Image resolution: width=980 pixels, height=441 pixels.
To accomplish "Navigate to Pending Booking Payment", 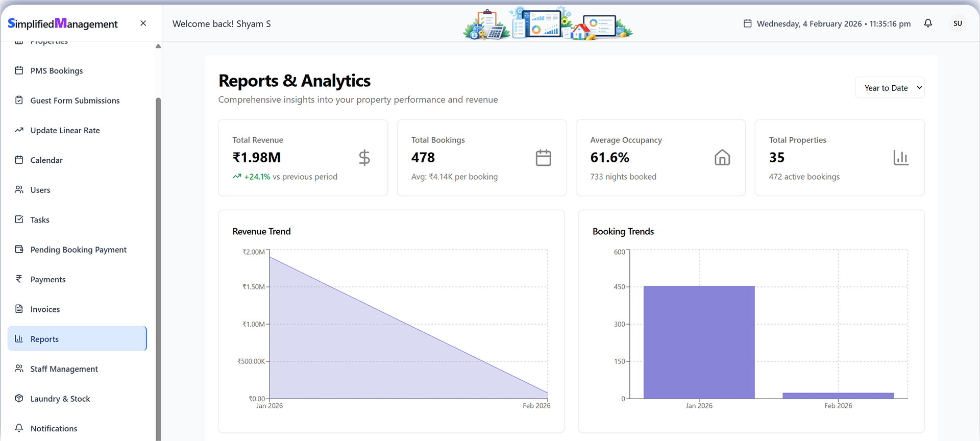I will (x=78, y=250).
